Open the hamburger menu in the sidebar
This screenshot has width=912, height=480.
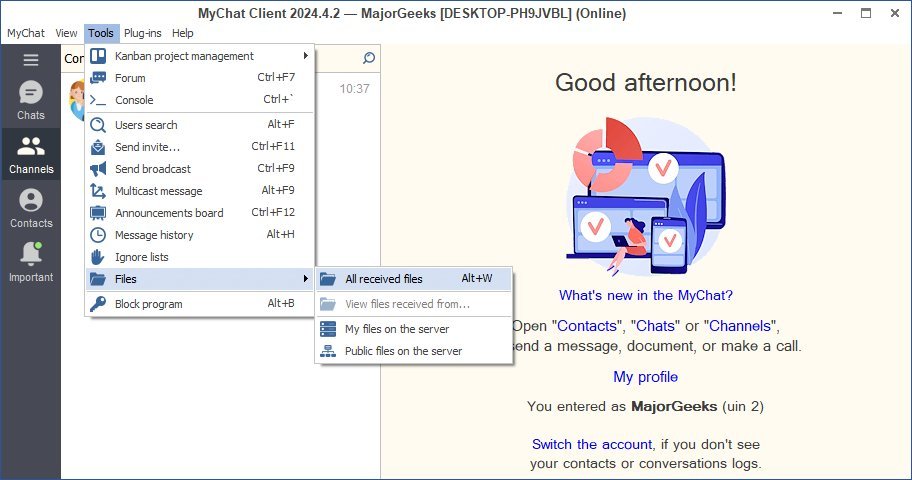tap(31, 60)
